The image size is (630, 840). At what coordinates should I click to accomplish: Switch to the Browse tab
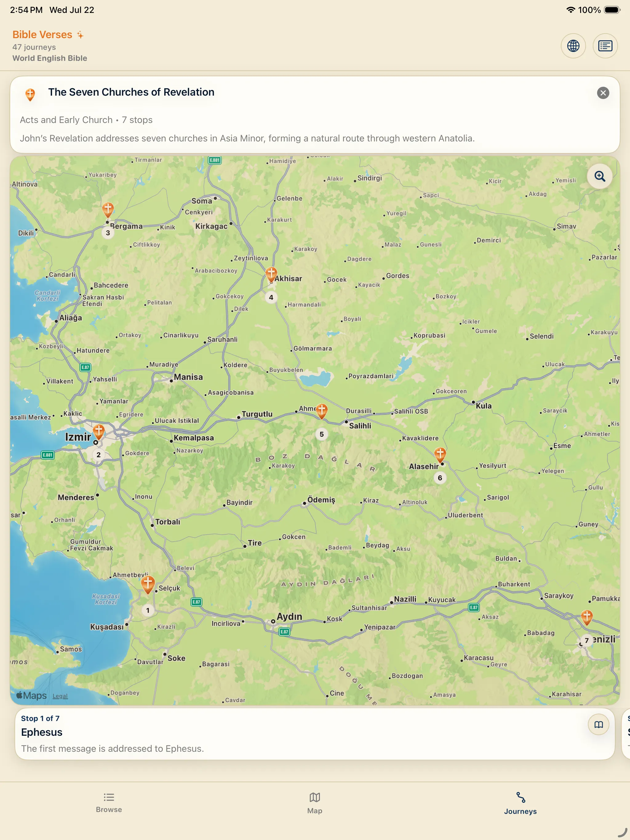[x=109, y=803]
